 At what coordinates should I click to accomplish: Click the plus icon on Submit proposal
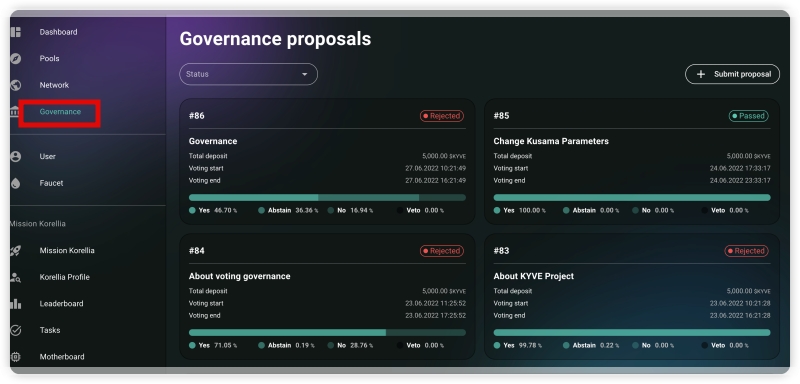(x=701, y=74)
